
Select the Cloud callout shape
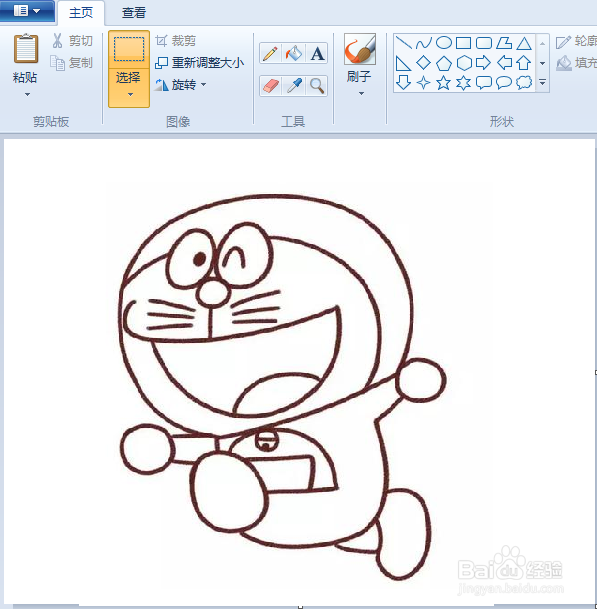pos(524,82)
